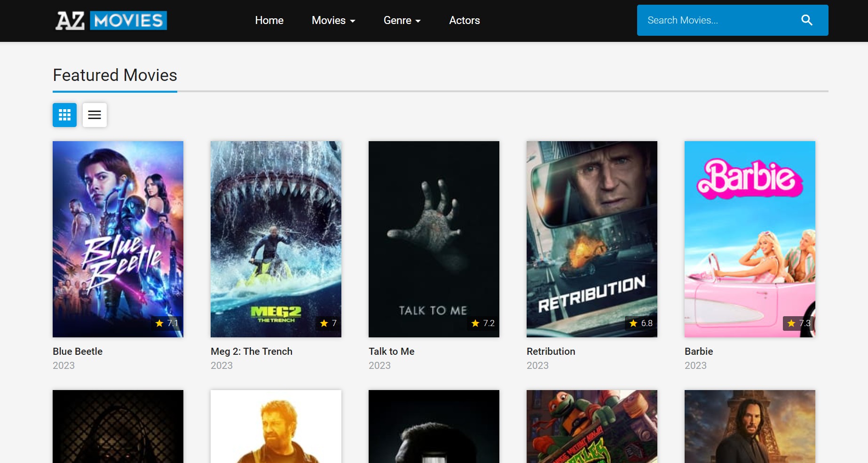Click the 7 star rating on Meg 2
The image size is (868, 463).
pyautogui.click(x=328, y=323)
